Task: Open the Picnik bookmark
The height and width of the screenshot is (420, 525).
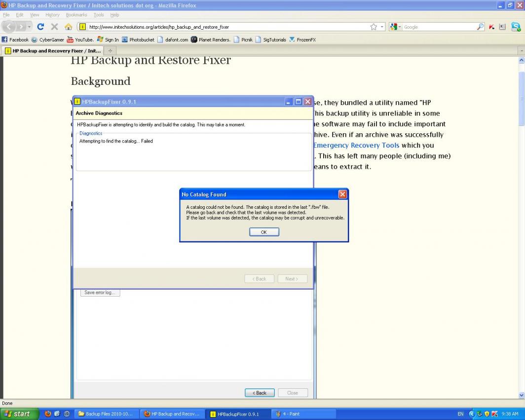Action: (x=243, y=39)
